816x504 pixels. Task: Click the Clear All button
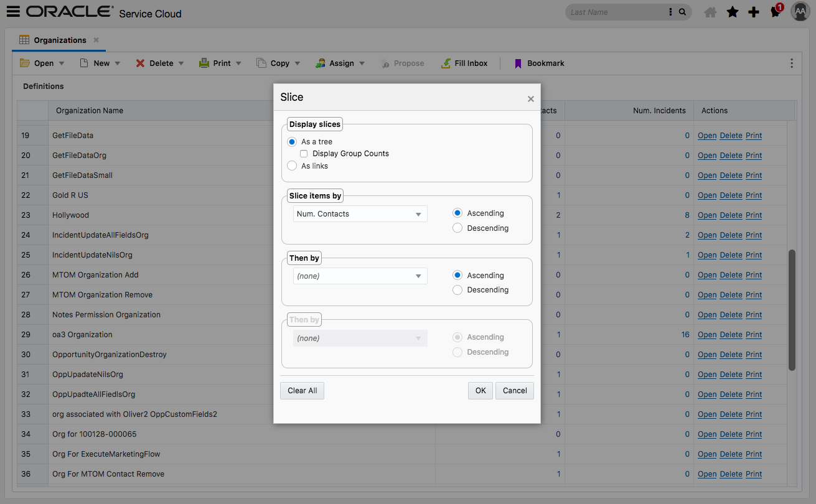coord(302,390)
